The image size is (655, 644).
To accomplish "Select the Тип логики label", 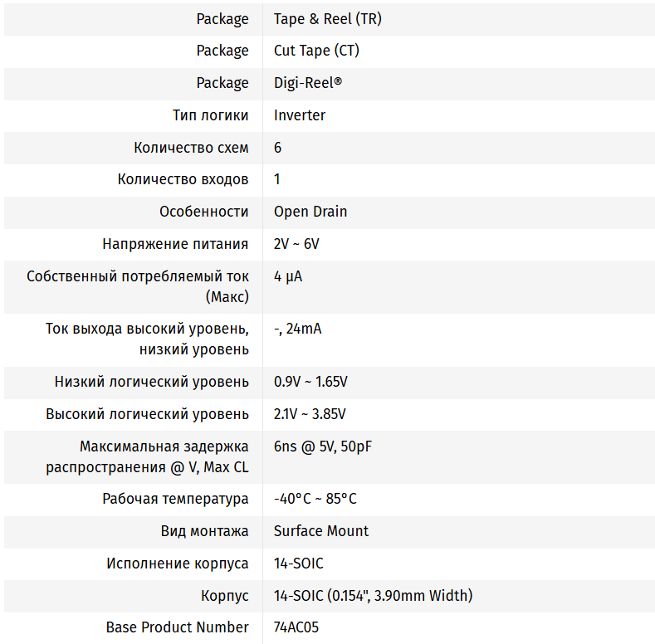I will tap(210, 115).
